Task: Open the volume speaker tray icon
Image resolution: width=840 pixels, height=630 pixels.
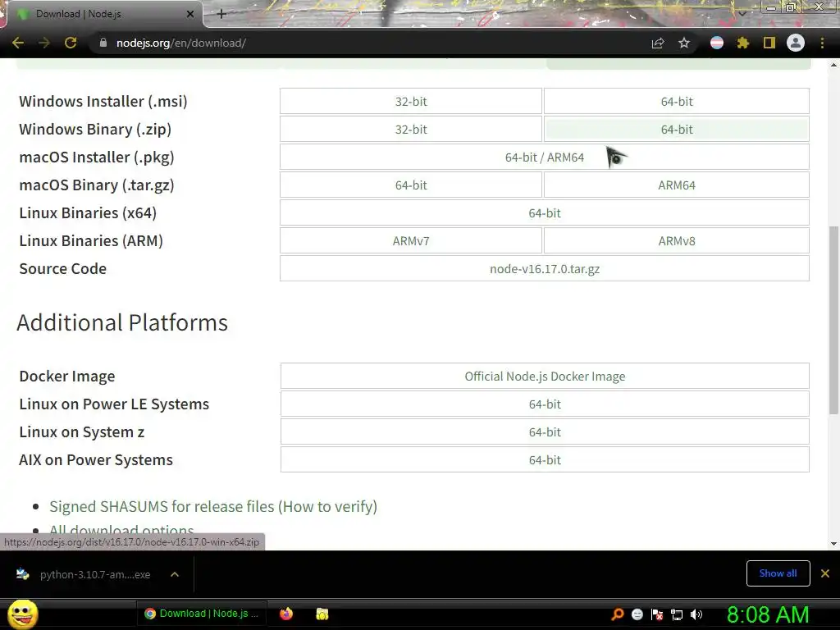Action: (696, 614)
